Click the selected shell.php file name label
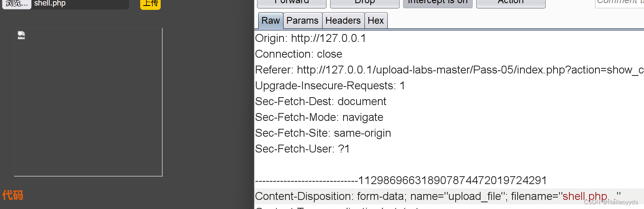Image resolution: width=644 pixels, height=209 pixels. tap(50, 4)
